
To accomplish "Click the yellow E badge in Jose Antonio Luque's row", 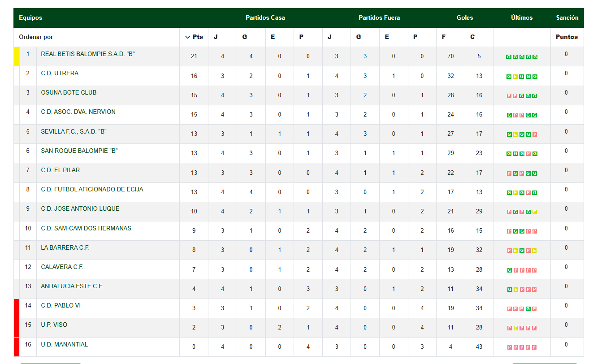I will [x=535, y=212].
